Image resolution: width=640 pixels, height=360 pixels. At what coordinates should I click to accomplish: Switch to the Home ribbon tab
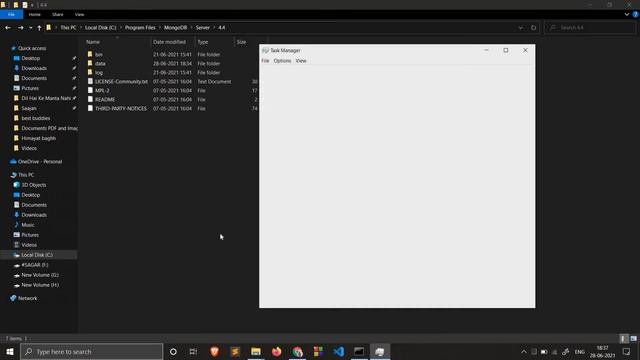click(x=35, y=14)
